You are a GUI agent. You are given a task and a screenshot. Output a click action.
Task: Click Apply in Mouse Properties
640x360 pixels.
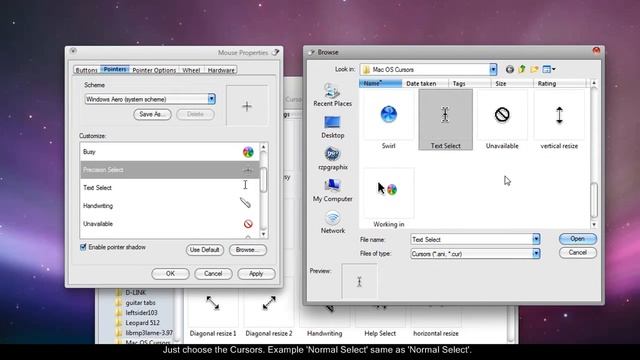click(256, 273)
